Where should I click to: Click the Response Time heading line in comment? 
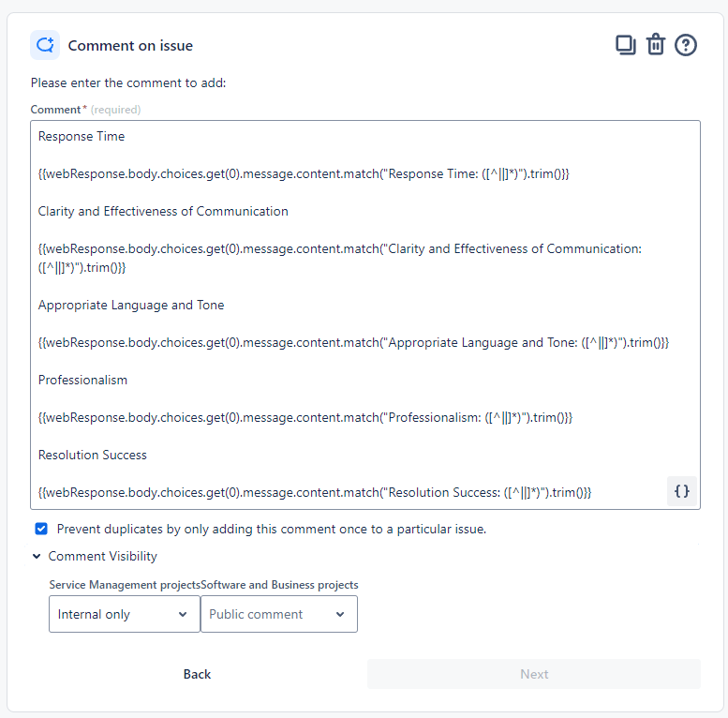(x=82, y=136)
